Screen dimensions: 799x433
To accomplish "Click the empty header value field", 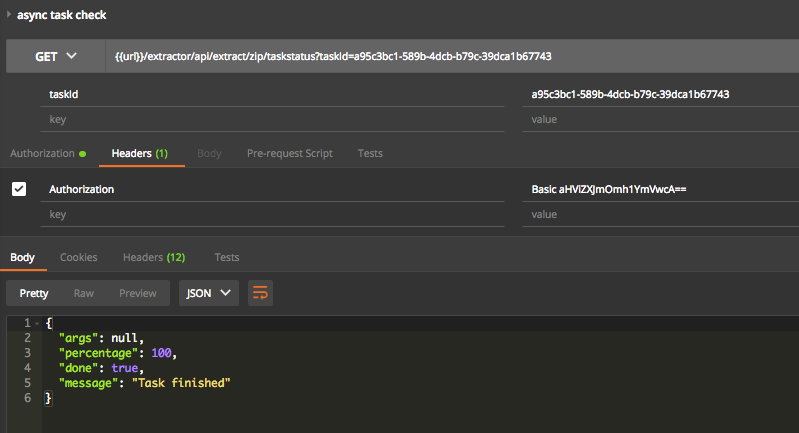I will [660, 214].
